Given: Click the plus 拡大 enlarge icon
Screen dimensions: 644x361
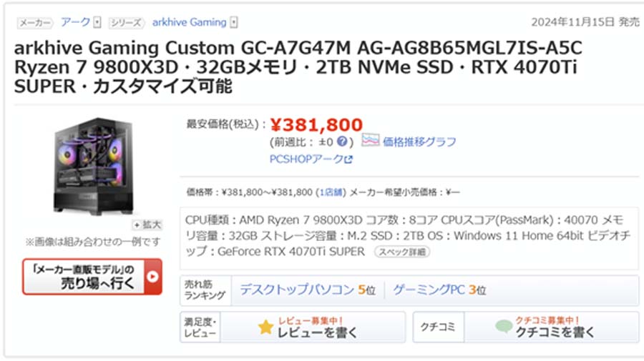Looking at the screenshot, I should (137, 224).
